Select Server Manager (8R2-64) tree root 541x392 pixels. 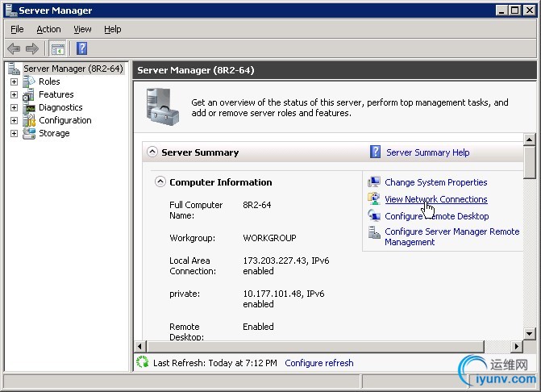pos(73,69)
